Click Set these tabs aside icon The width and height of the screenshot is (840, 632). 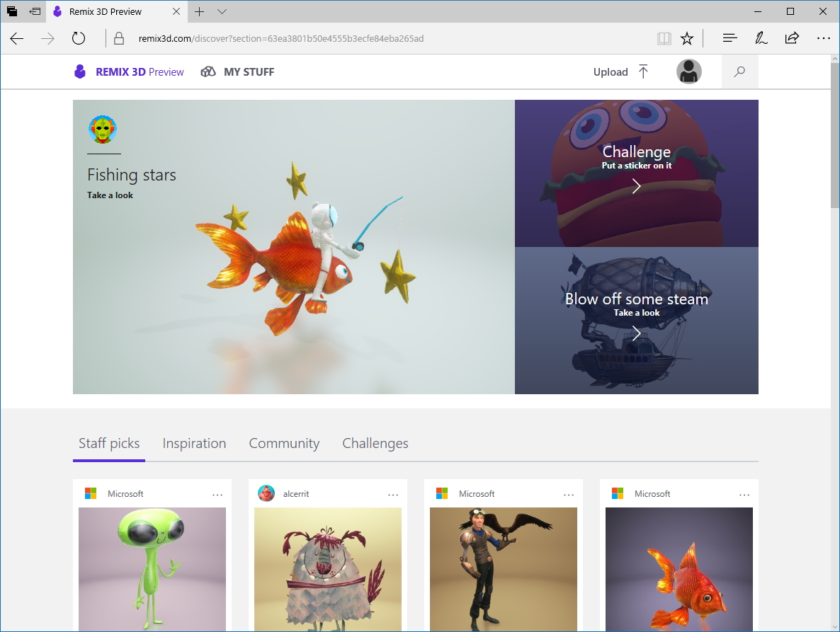click(x=35, y=11)
